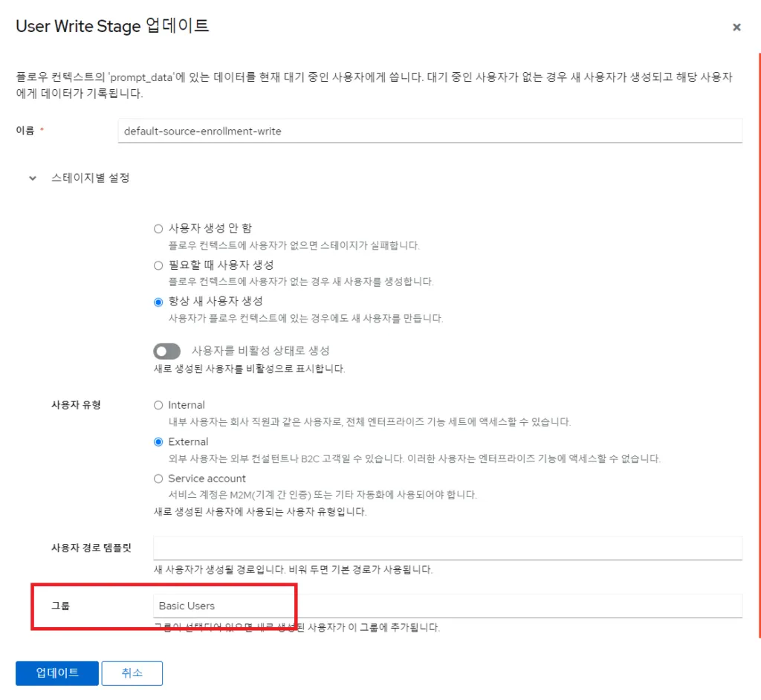Click the 그룹 field label
Image resolution: width=761 pixels, height=700 pixels.
click(x=61, y=606)
